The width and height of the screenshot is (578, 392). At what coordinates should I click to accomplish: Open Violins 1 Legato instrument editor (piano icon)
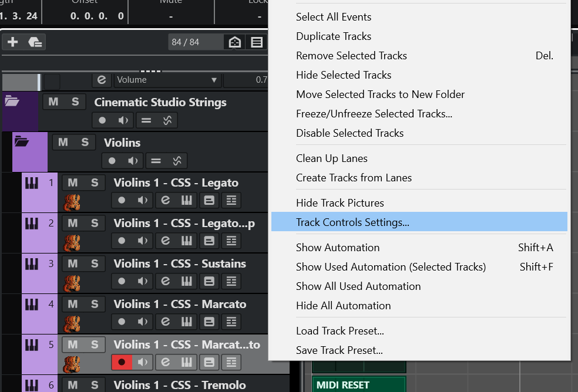tap(187, 200)
